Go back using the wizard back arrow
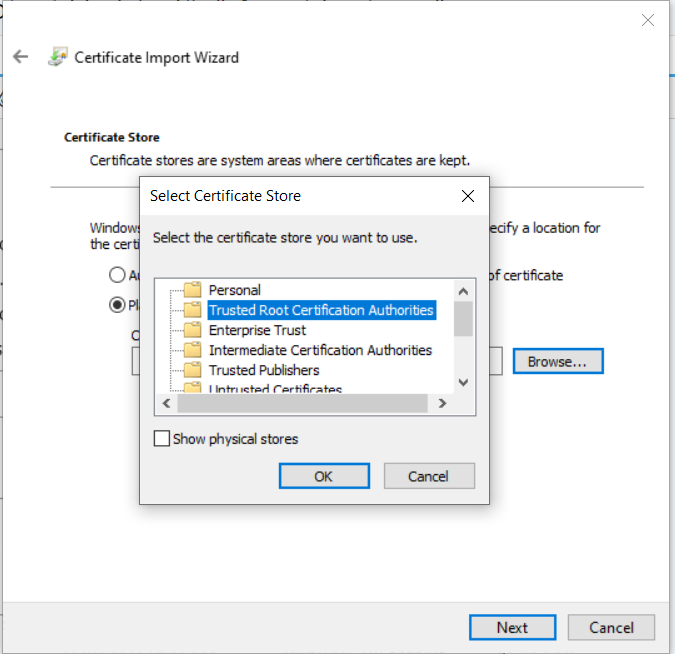 20,56
